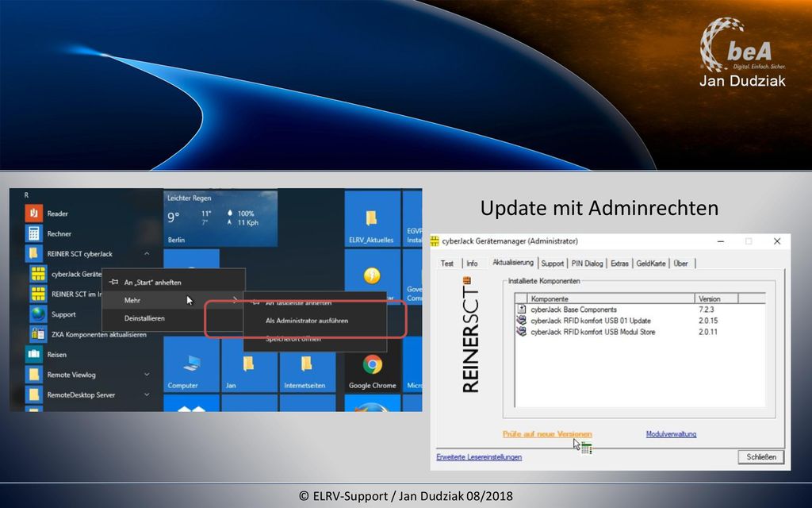The image size is (812, 508).
Task: Launch the Google Chrome tile
Action: (372, 364)
